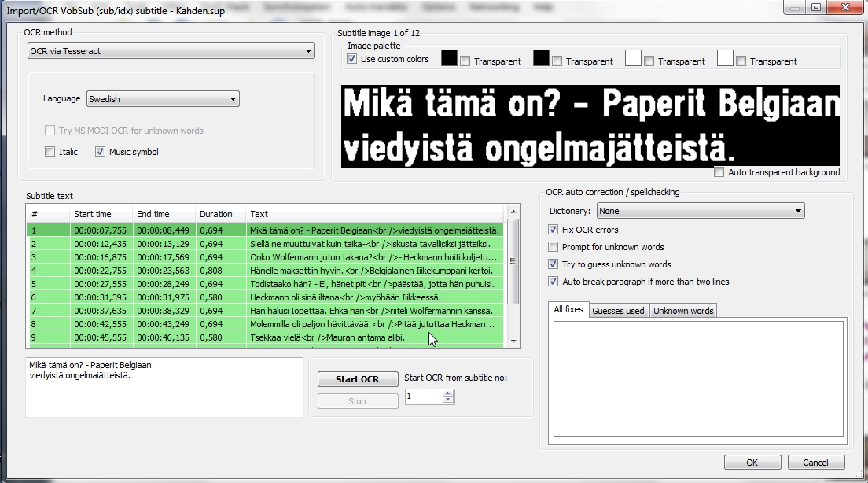Viewport: 868px width, 483px height.
Task: Select row 8 'Molemmilla oli paljon hävittävää.'
Action: point(265,323)
